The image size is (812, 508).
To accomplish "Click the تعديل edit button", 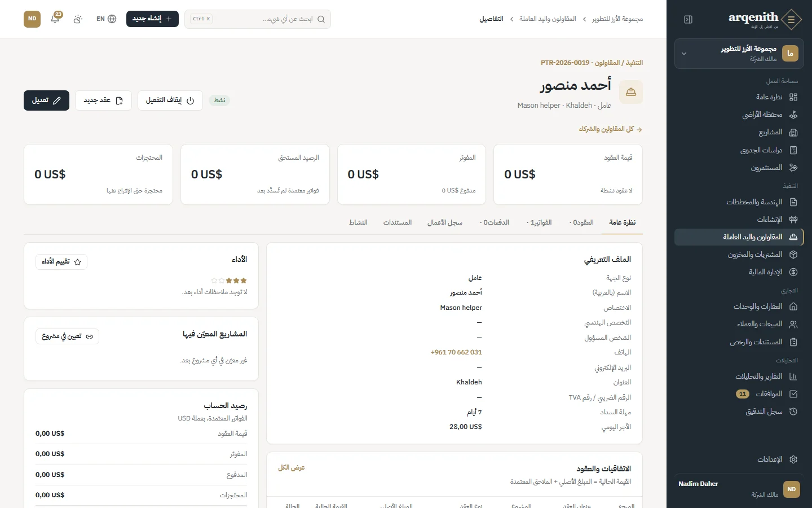I will 46,100.
